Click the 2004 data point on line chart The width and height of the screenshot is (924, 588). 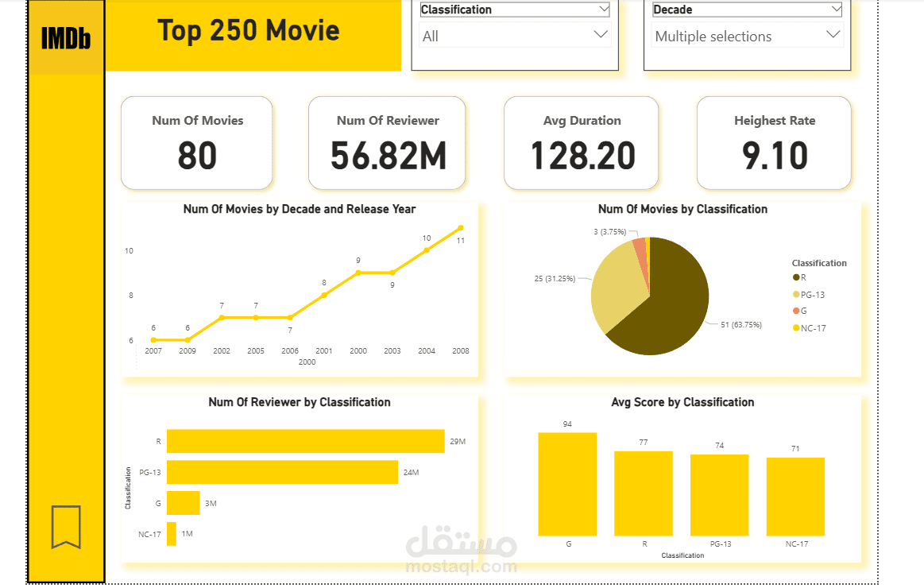427,250
